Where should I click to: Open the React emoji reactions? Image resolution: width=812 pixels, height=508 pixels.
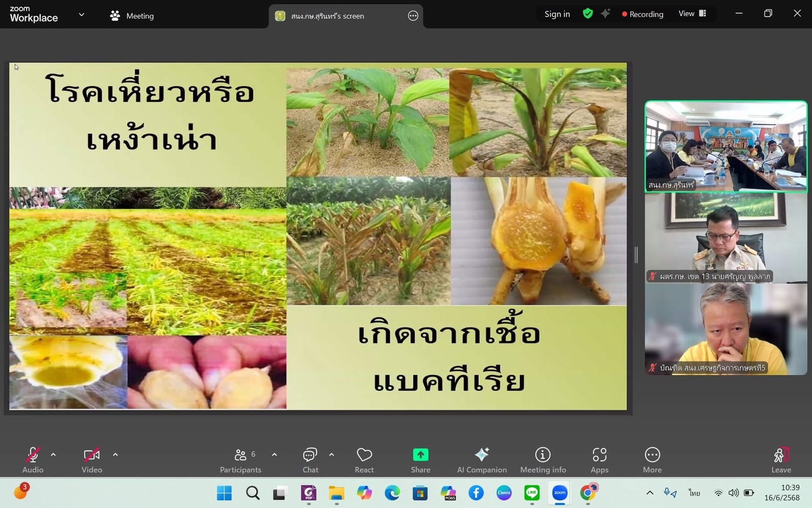click(x=364, y=460)
